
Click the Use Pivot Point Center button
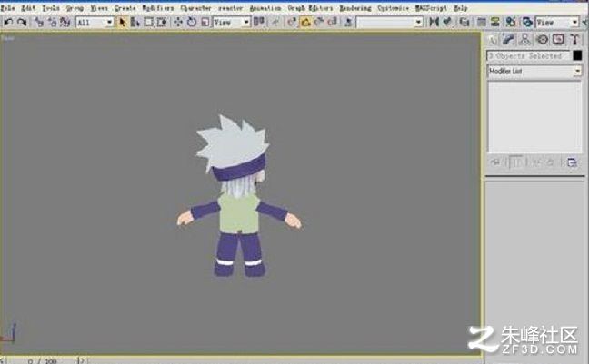[259, 22]
